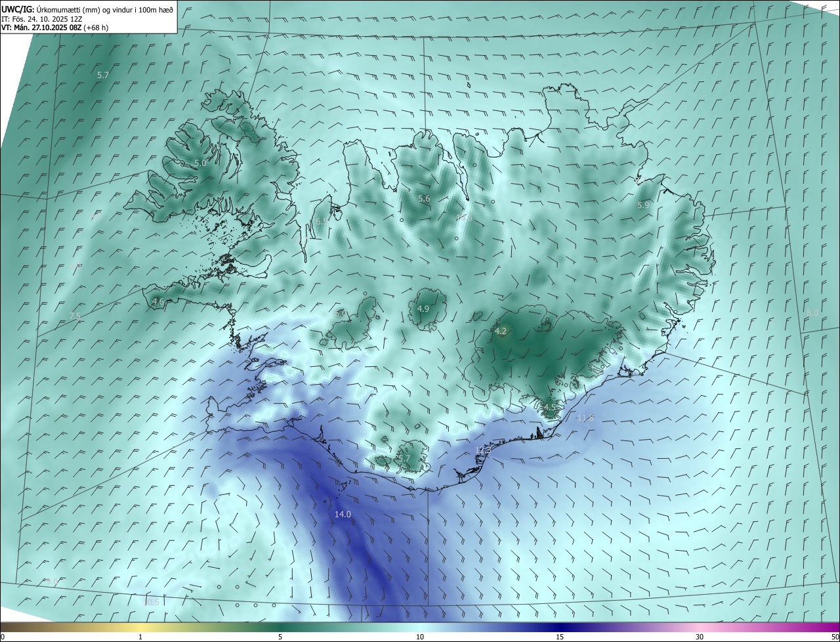The image size is (840, 642).
Task: Click the 5 tick label on the color scale
Action: point(280,637)
